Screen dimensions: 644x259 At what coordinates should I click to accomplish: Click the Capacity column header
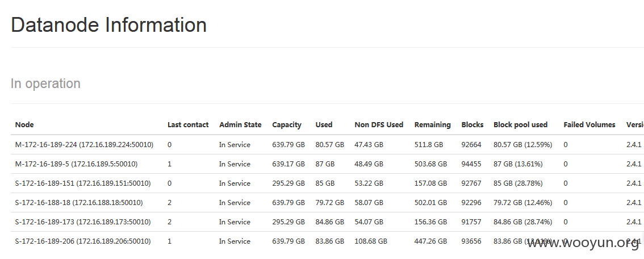point(287,125)
